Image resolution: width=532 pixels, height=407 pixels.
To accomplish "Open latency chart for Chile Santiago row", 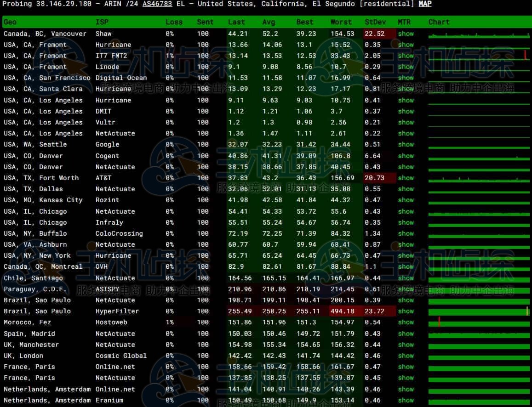I will tap(478, 278).
